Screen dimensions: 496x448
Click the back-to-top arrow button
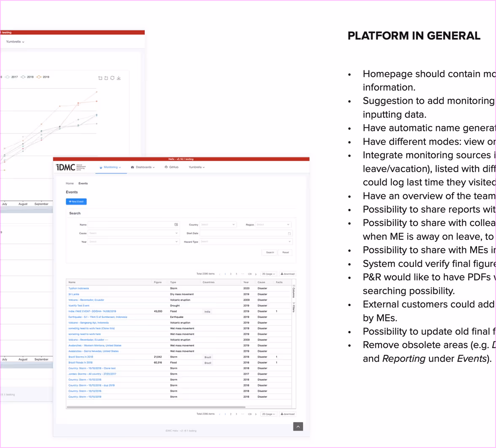[298, 427]
